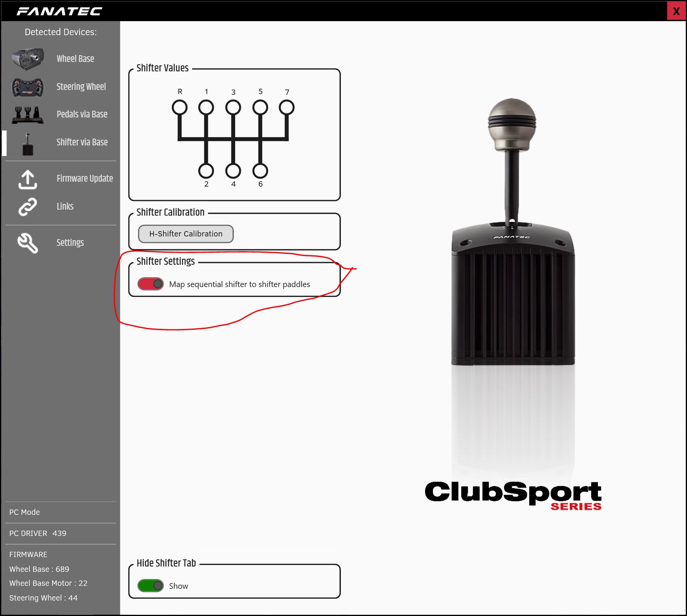Select the Shifter via Base tab
687x616 pixels.
82,142
